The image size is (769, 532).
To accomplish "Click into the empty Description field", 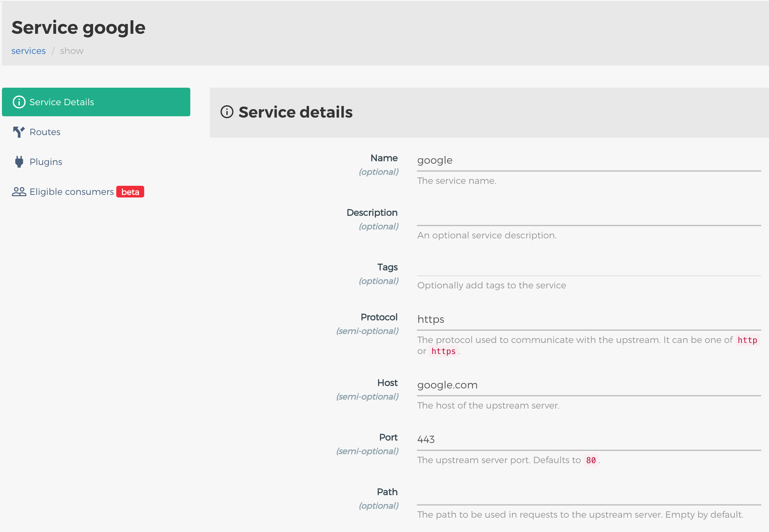I will pos(589,215).
